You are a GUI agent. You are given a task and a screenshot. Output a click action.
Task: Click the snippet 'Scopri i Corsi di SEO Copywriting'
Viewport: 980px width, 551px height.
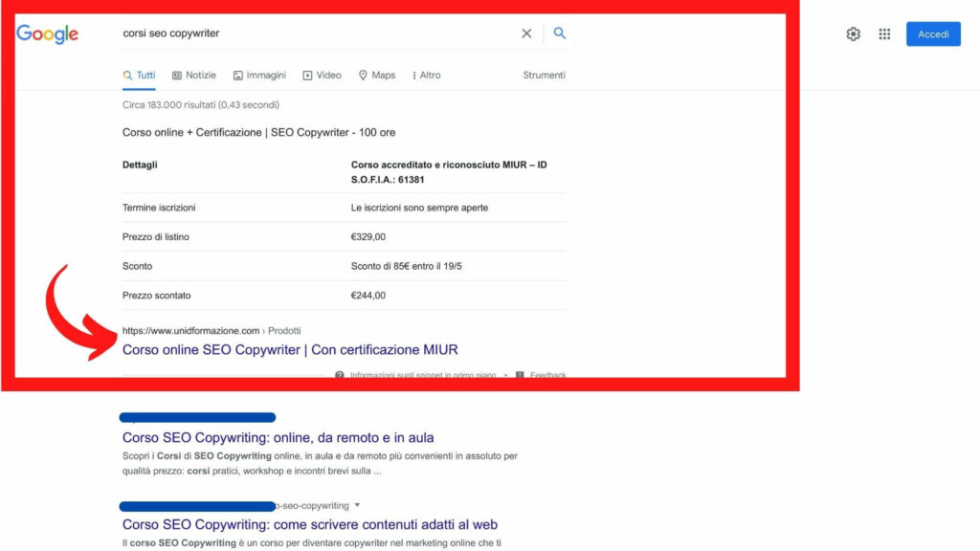(320, 464)
